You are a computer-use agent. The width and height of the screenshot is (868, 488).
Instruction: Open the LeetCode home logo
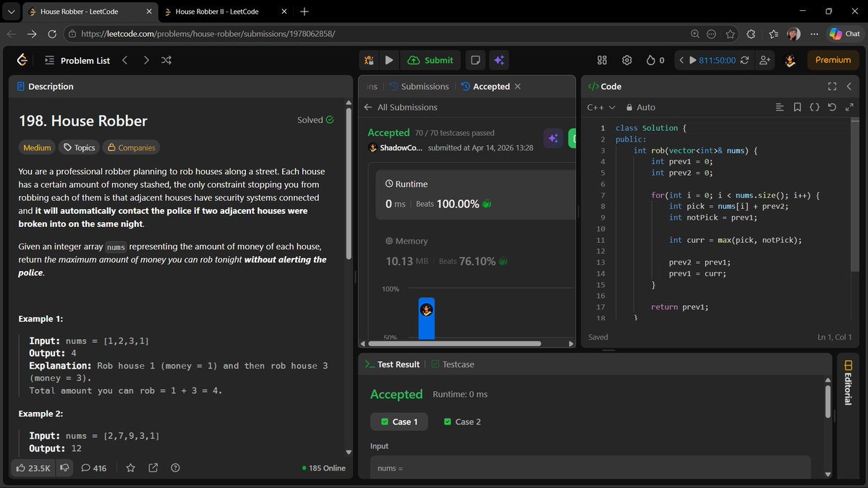click(22, 60)
